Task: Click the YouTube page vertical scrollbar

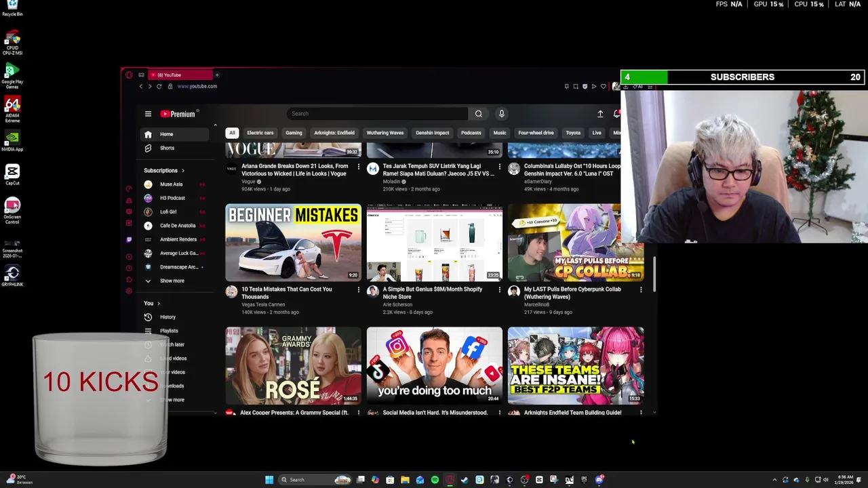Action: pos(654,274)
